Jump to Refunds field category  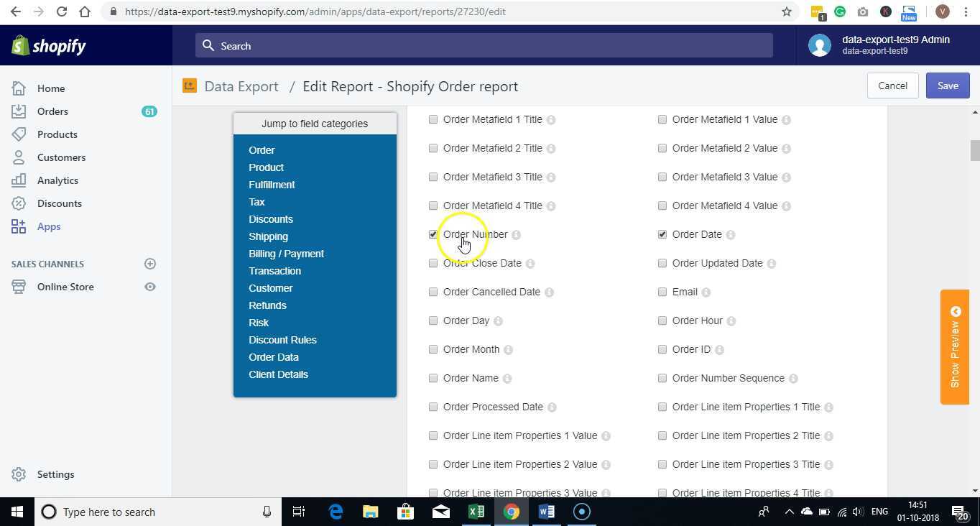pyautogui.click(x=267, y=305)
